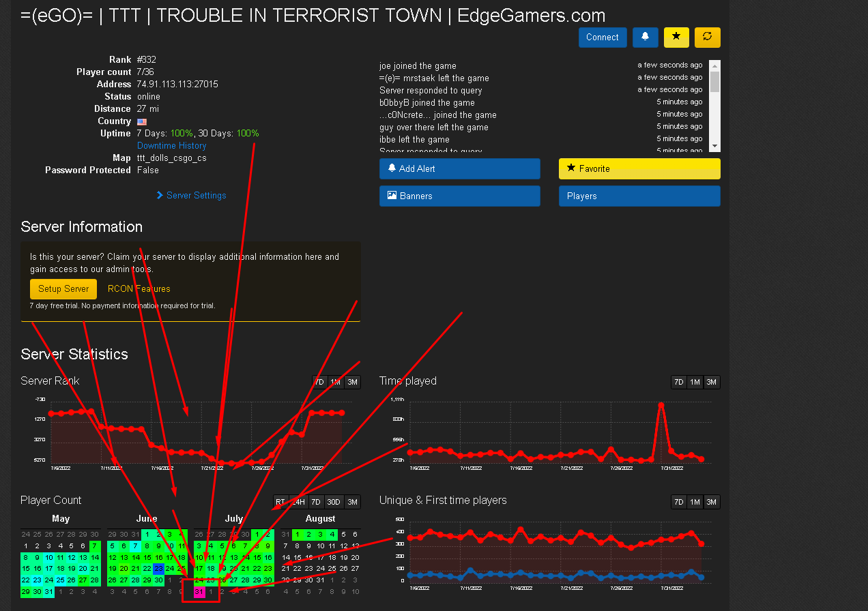Select 30D range for Player Count

pyautogui.click(x=334, y=502)
